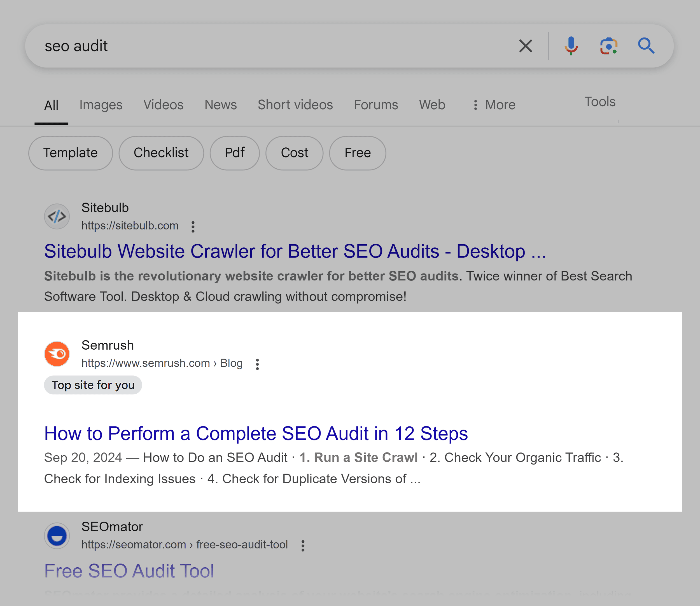This screenshot has height=606, width=700.
Task: Click the '1. Run a Site Crawl' snippet text
Action: pos(359,458)
